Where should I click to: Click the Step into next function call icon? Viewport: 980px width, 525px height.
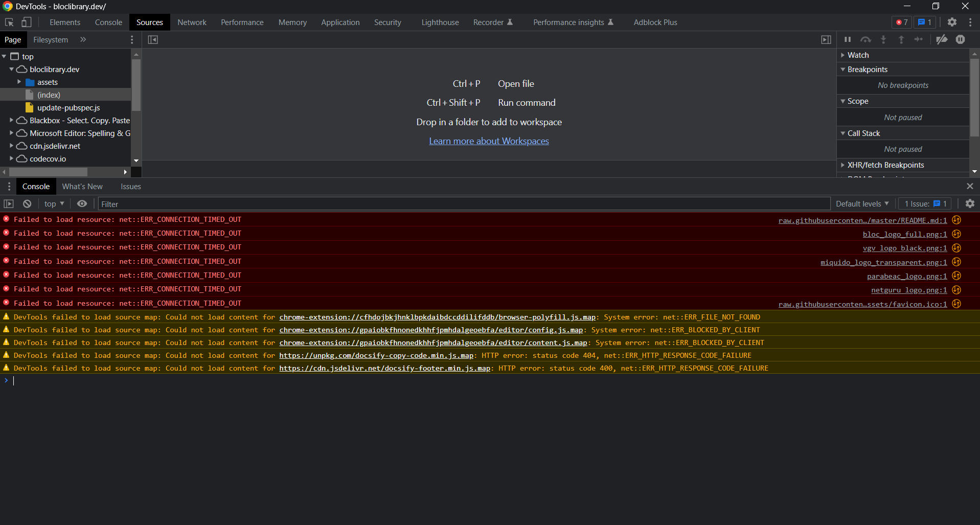(x=883, y=39)
